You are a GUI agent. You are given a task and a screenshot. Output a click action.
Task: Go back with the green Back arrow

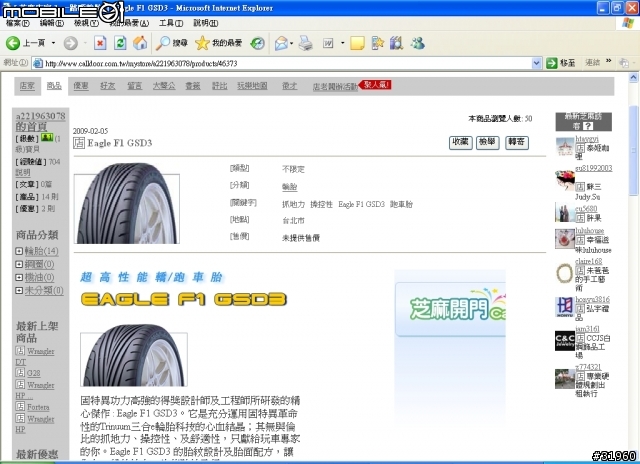click(13, 43)
